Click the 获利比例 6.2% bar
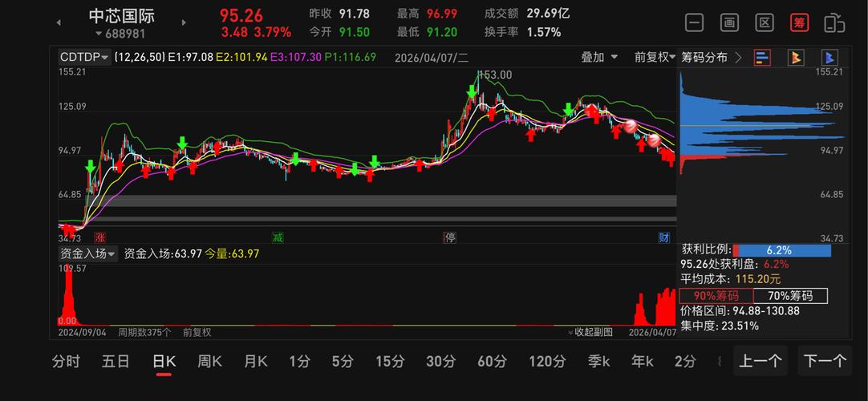This screenshot has height=401, width=868. (782, 250)
